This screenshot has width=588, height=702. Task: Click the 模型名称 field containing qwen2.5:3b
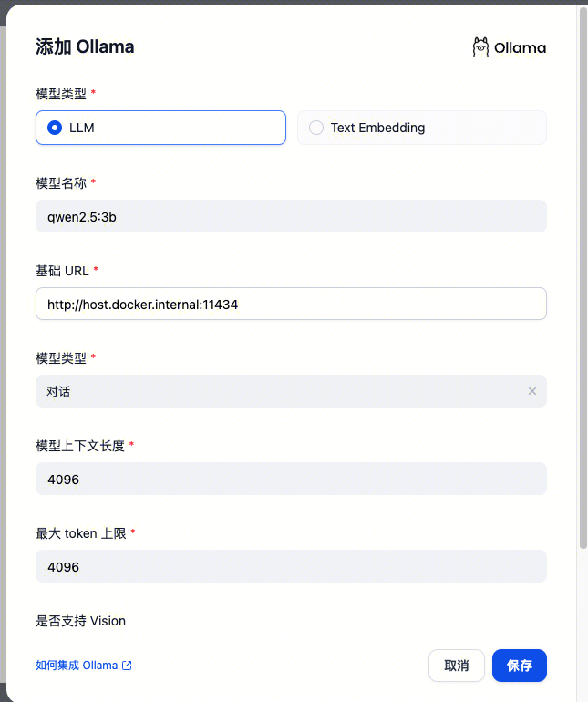pyautogui.click(x=291, y=216)
